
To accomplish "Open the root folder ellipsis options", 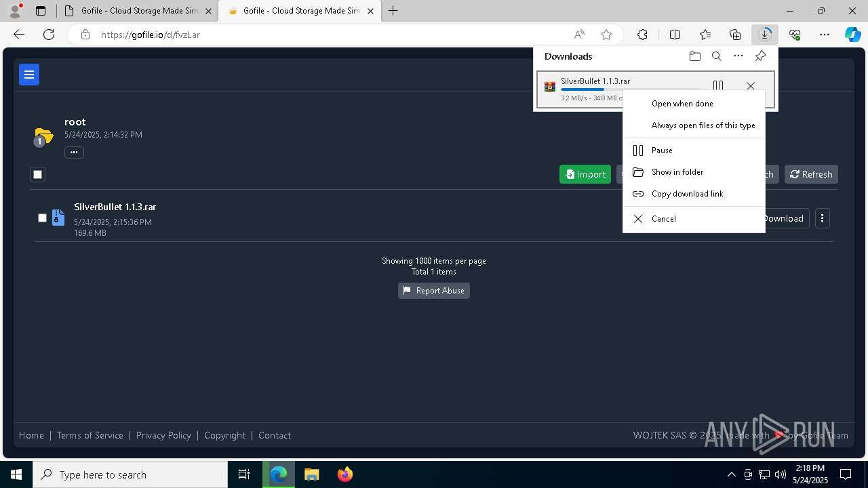I will [74, 152].
